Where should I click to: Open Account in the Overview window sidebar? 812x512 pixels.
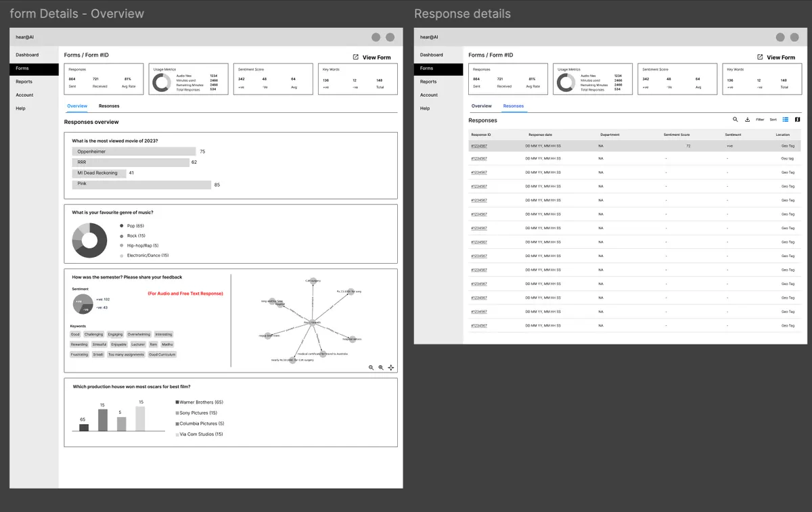click(24, 95)
